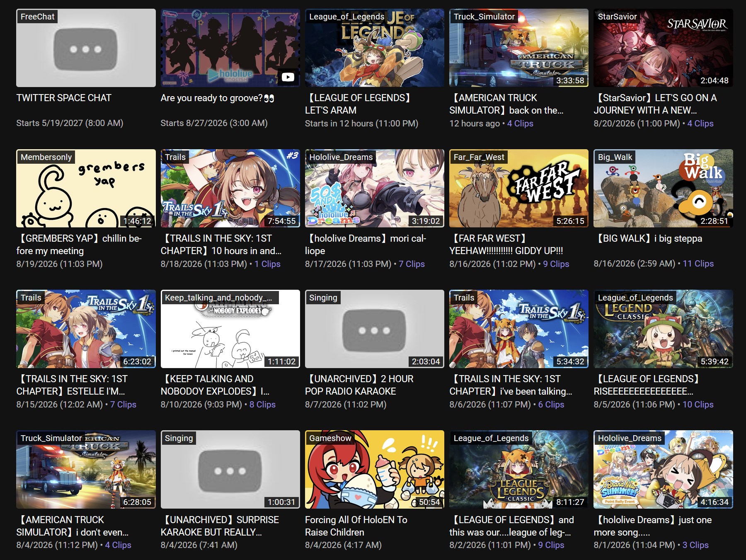Screen dimensions: 746x560
Task: Click the date "8/4/2026 (7:41 AM)"
Action: point(199,545)
